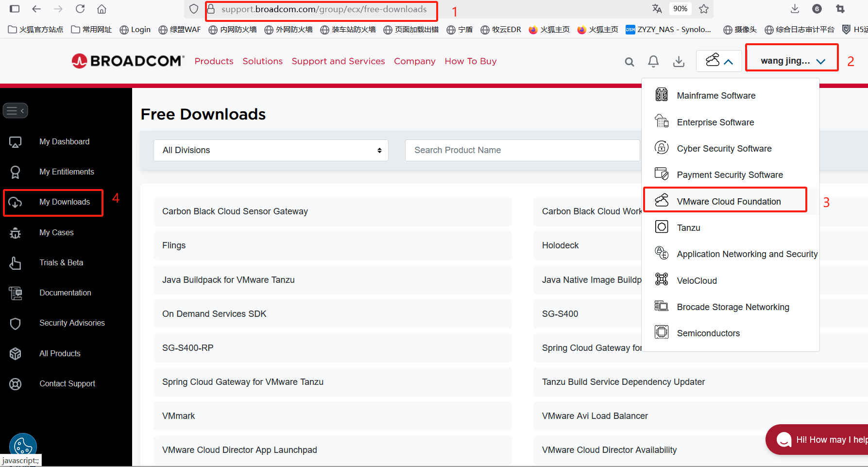
Task: Open the Login bookmark
Action: (x=135, y=30)
